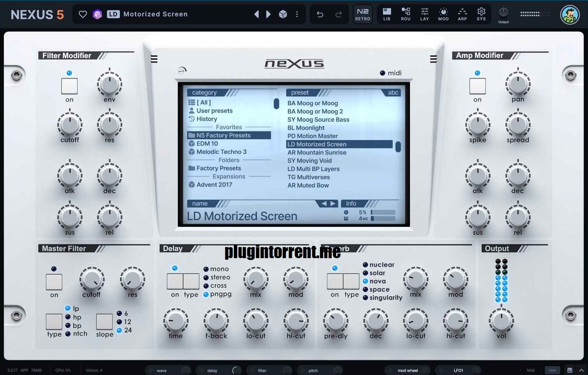Click the Filter Modifier env knob
Screen dimensions: 588x375
(109, 83)
